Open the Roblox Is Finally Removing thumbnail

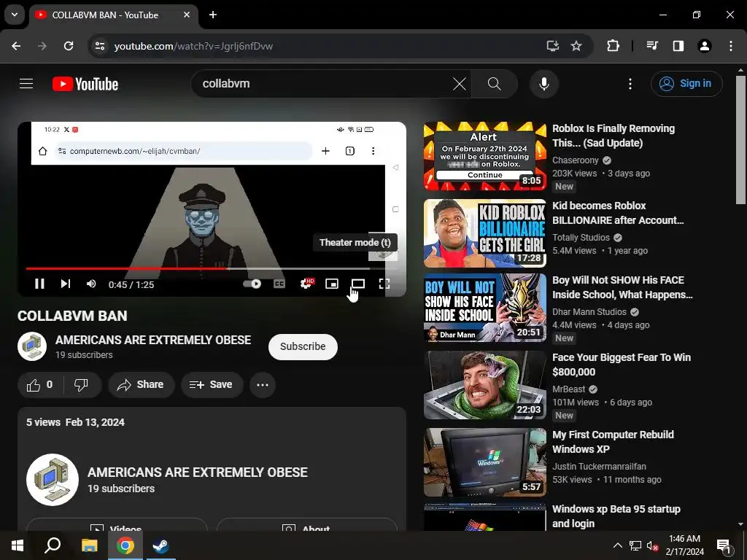coord(484,156)
